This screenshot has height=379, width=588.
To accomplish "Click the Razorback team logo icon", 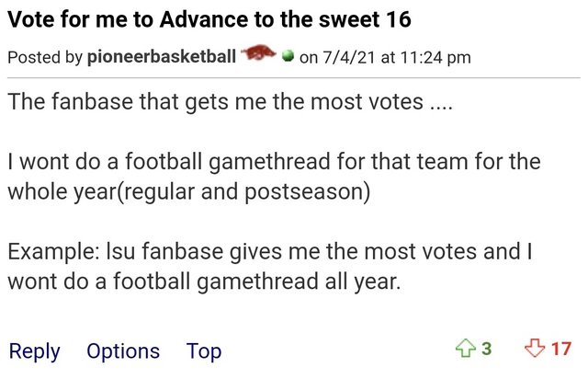I will pos(257,56).
